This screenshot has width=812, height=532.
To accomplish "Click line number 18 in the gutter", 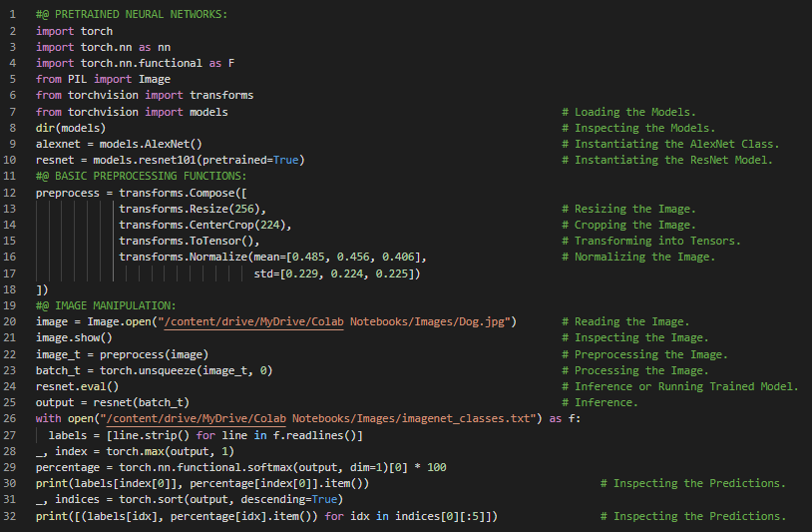I will pyautogui.click(x=11, y=289).
